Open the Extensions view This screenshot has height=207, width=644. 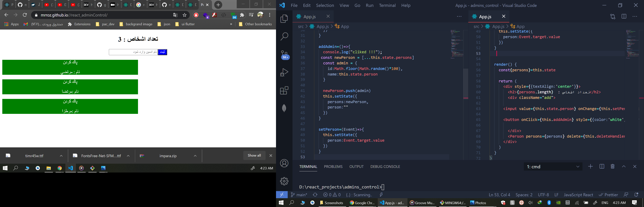284,90
